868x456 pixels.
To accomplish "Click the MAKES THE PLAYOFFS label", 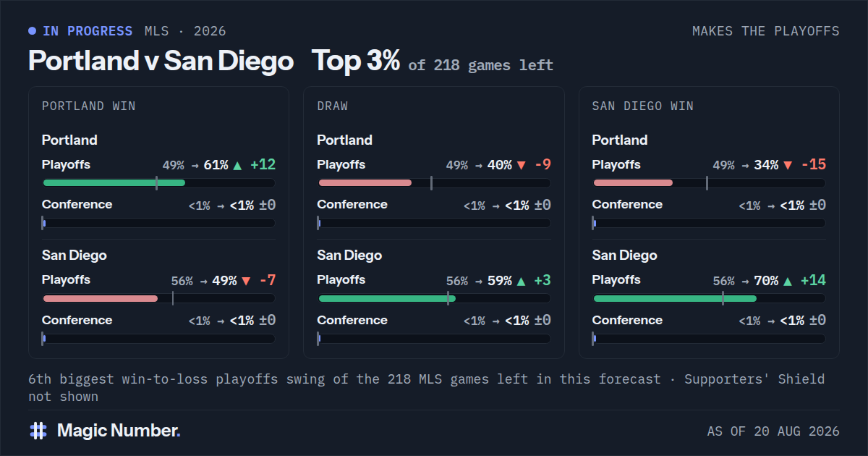I will coord(766,31).
